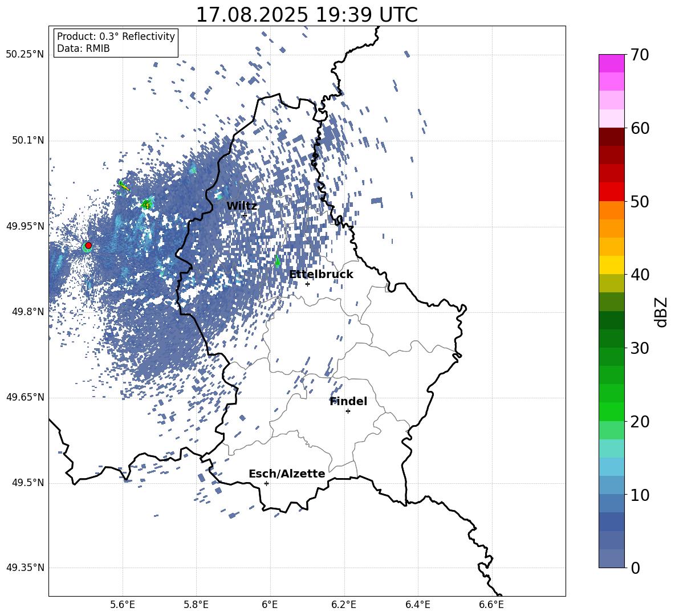Click the 50 colorbar tick label
This screenshot has width=675, height=616.
[640, 202]
